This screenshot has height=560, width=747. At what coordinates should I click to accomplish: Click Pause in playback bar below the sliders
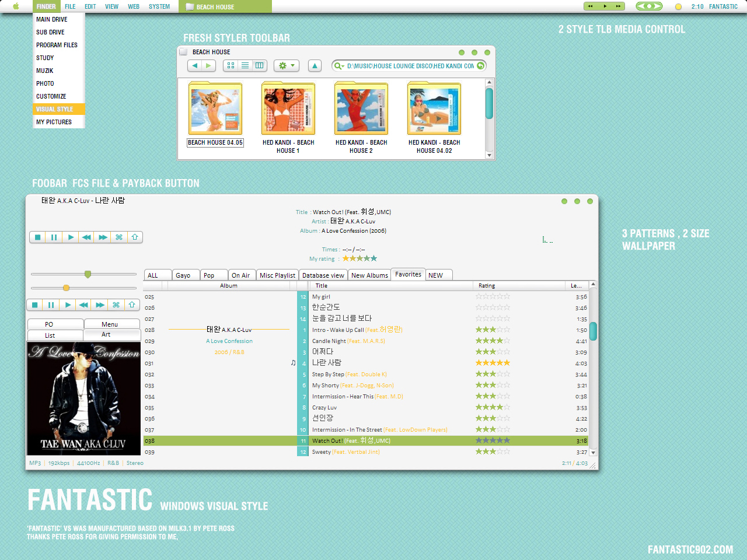click(x=51, y=305)
